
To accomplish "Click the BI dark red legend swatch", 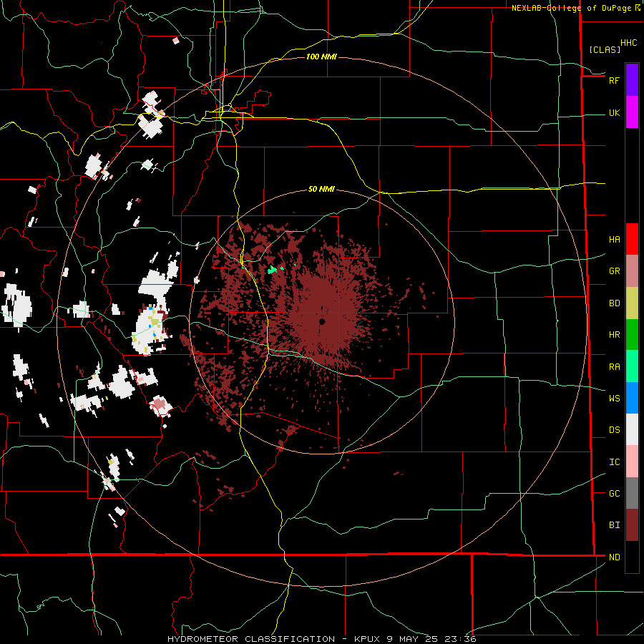I will pyautogui.click(x=632, y=525).
